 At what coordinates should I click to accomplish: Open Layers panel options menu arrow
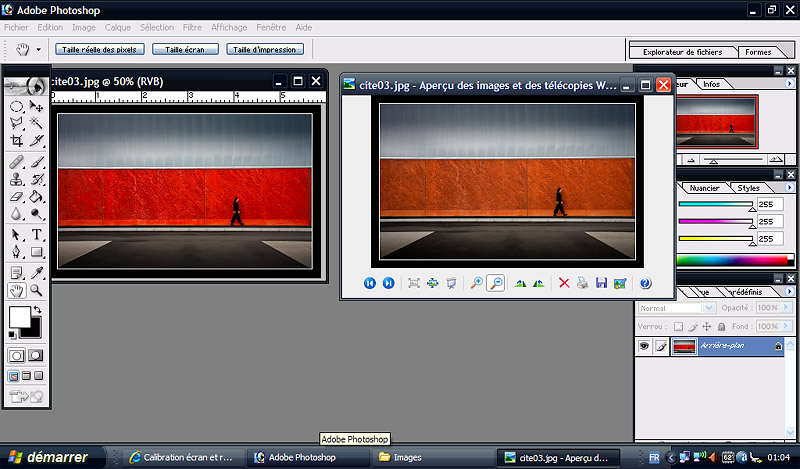tap(789, 292)
